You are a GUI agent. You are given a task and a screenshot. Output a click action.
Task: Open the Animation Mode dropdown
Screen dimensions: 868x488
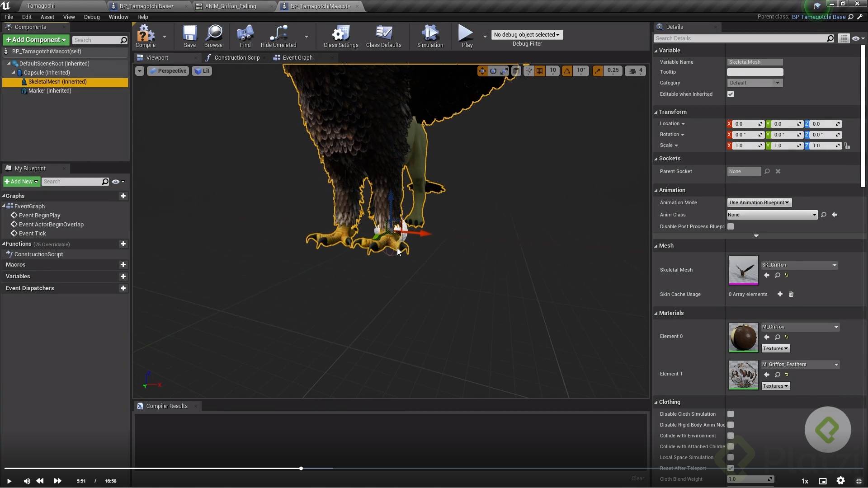coord(759,203)
